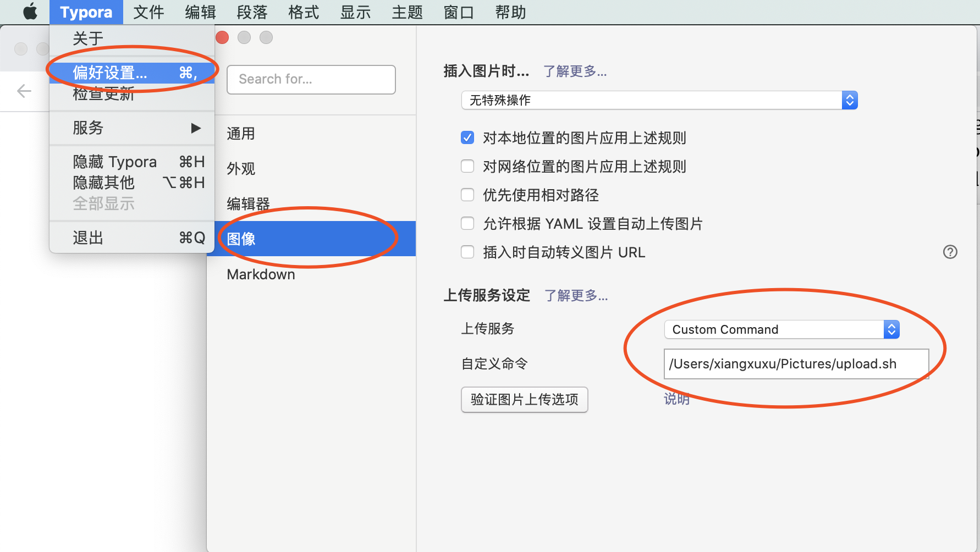Select the 图像 preferences section
The height and width of the screenshot is (552, 980).
click(311, 239)
